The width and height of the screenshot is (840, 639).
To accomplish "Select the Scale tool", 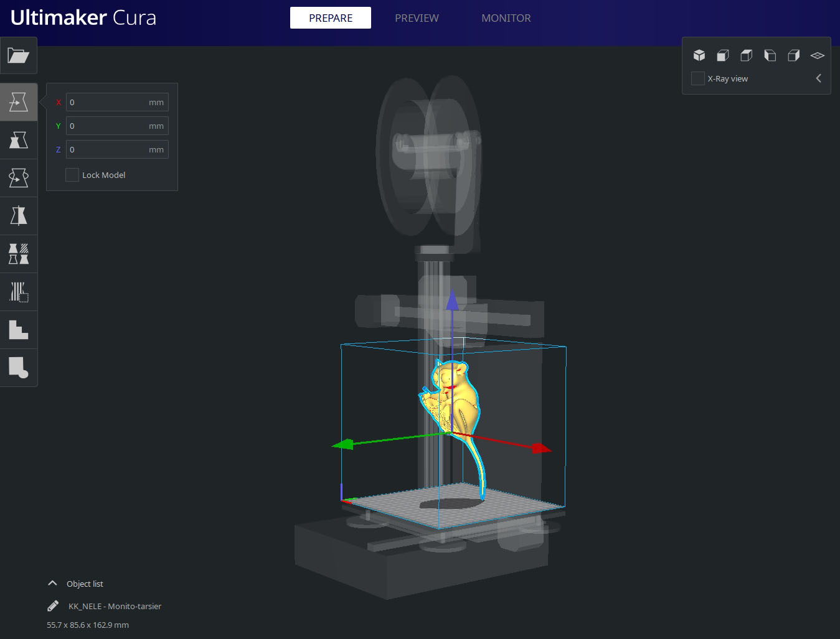I will (19, 140).
